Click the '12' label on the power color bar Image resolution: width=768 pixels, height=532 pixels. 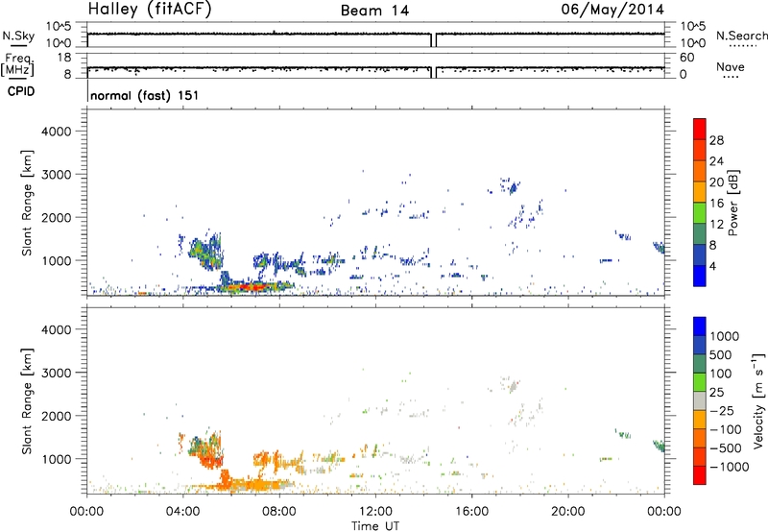click(716, 225)
